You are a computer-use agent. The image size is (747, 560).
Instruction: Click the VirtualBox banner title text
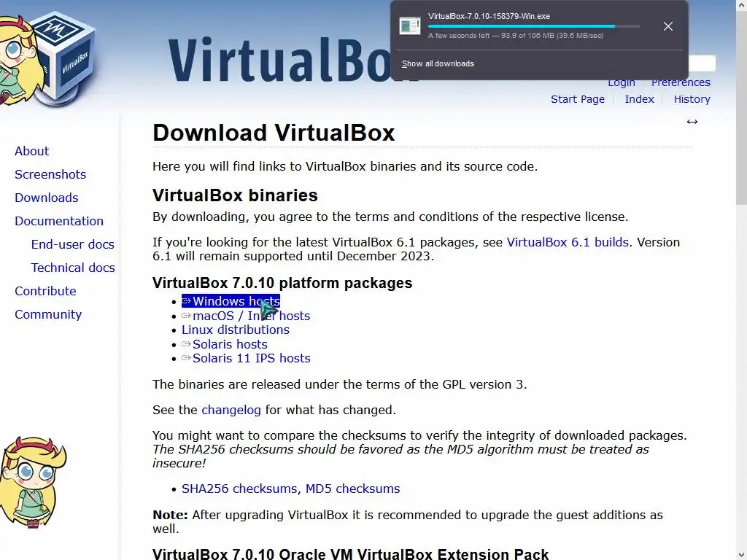(279, 59)
